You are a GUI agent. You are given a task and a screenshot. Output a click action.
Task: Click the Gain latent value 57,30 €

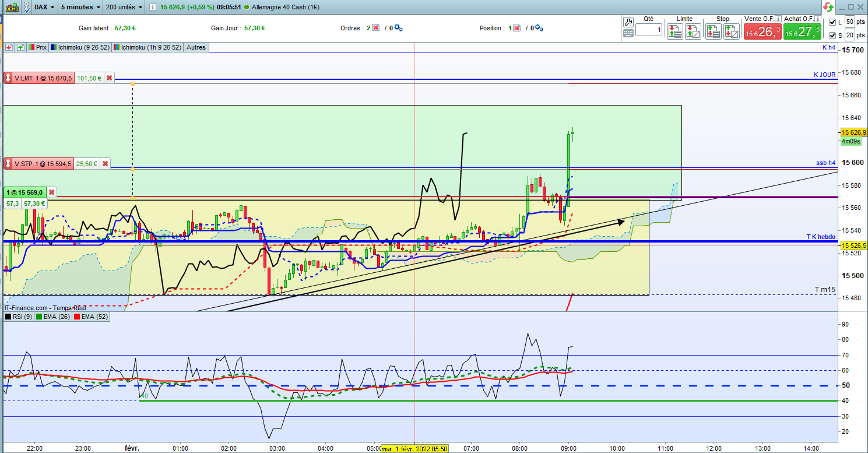click(x=125, y=28)
